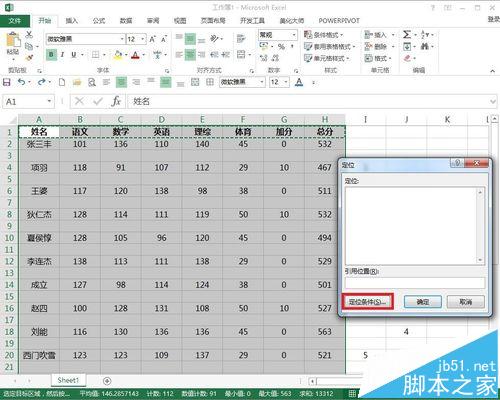The width and height of the screenshot is (500, 400).
Task: Click the Increase Indent icon
Action: click(226, 54)
